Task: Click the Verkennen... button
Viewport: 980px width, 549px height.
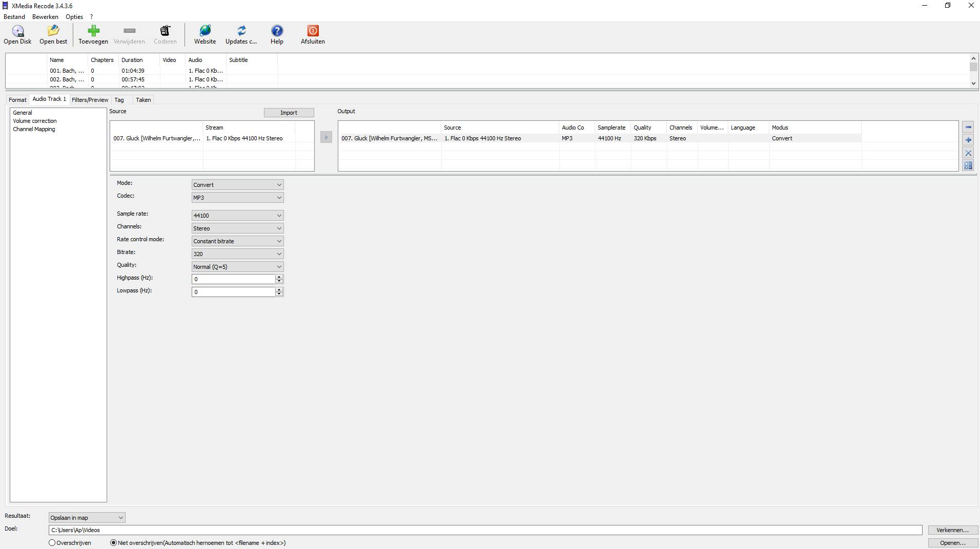Action: (952, 530)
